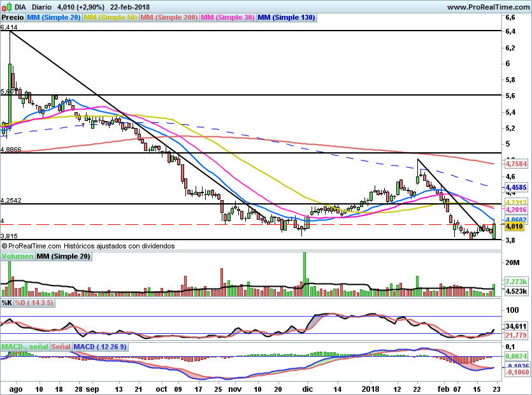Screen dimensions: 532x395
Task: Click the 4,7584 MM200 value tag
Action: click(x=517, y=164)
